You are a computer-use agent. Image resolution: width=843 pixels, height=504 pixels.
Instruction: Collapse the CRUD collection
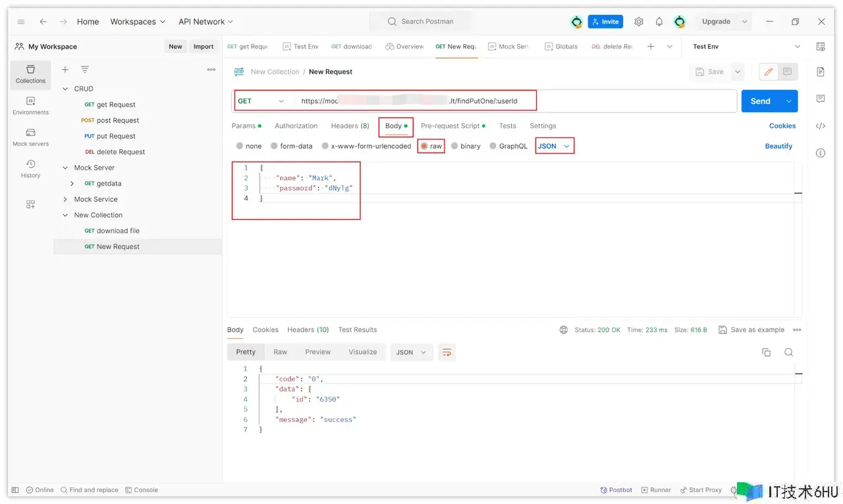65,89
